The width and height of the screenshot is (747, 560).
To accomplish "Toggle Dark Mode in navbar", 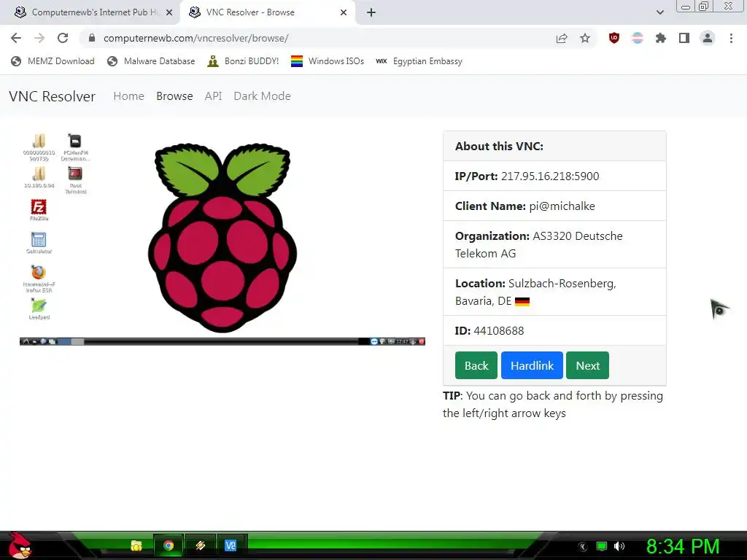I will [262, 96].
